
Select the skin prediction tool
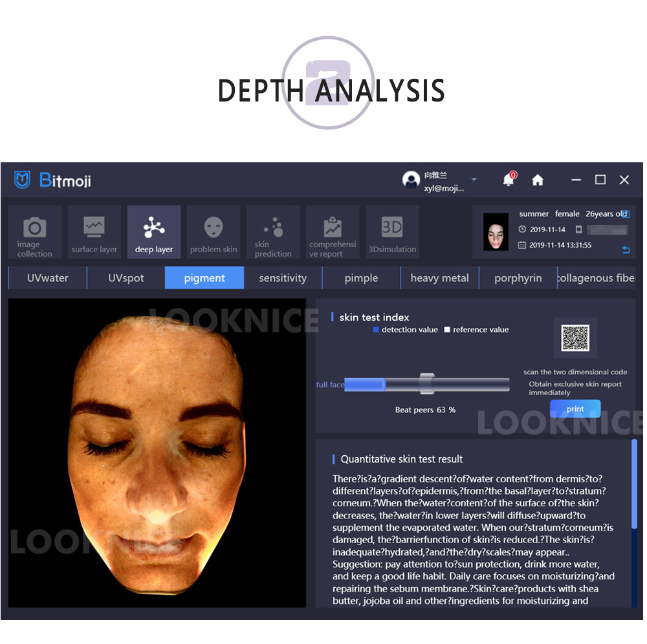coord(272,231)
